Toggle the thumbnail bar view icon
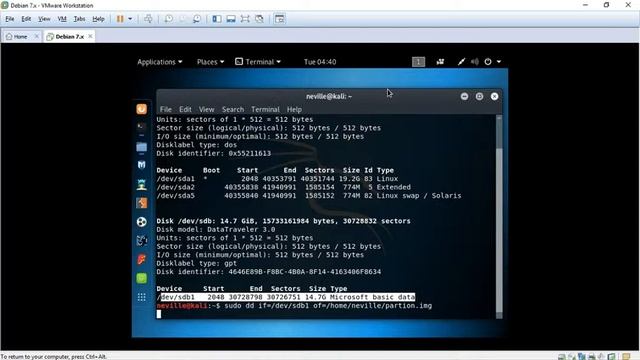The width and height of the screenshot is (640, 360). (231, 19)
